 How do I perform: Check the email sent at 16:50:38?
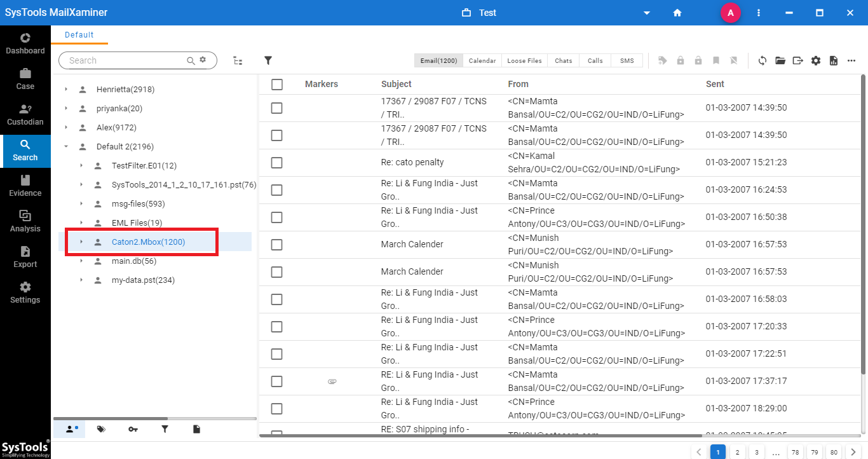click(x=276, y=217)
